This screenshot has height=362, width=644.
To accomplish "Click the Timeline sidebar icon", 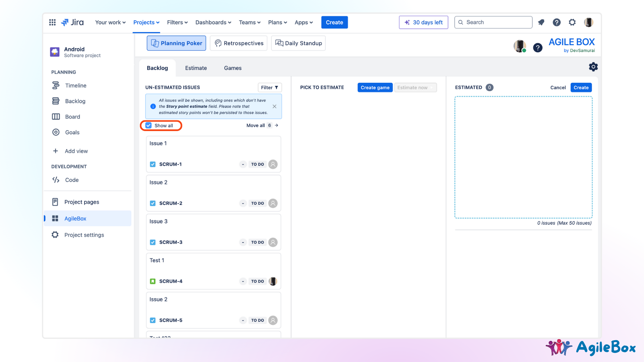I will [x=56, y=85].
